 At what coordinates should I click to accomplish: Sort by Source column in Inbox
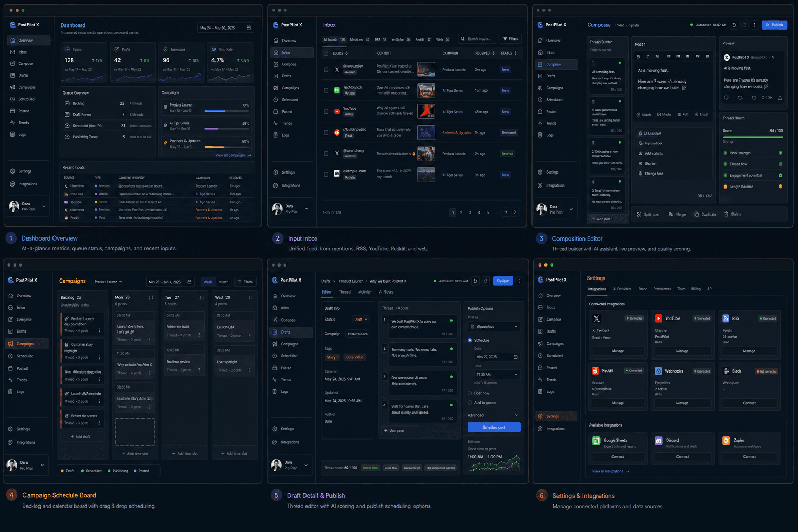(x=340, y=53)
